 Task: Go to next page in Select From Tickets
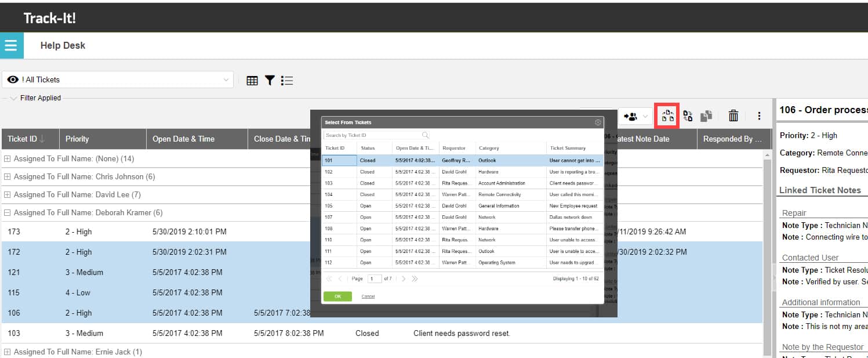(x=404, y=278)
